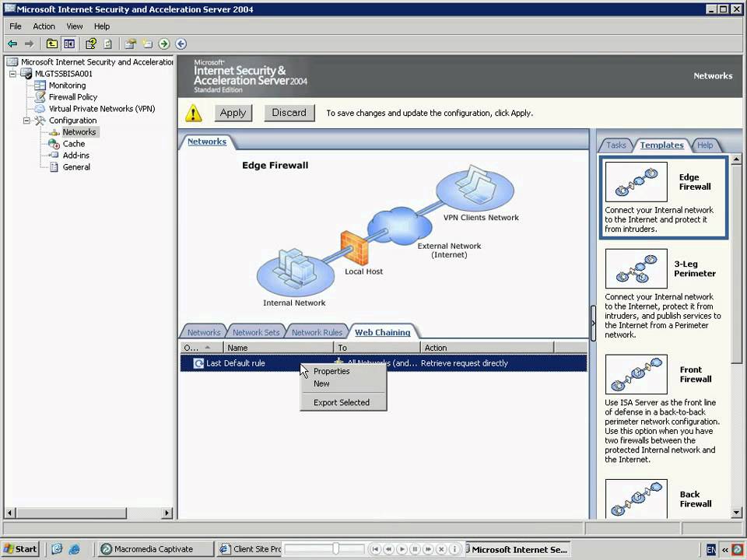The image size is (747, 560).
Task: Select Virtual Private Networks (VPN) tree node
Action: [102, 109]
